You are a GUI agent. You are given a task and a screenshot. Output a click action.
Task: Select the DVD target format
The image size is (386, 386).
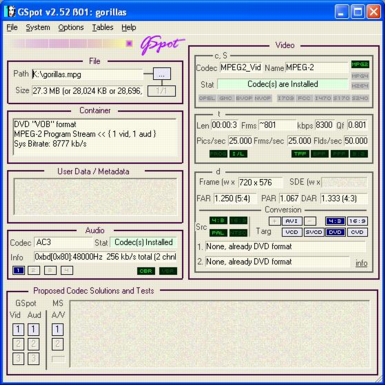coord(335,232)
